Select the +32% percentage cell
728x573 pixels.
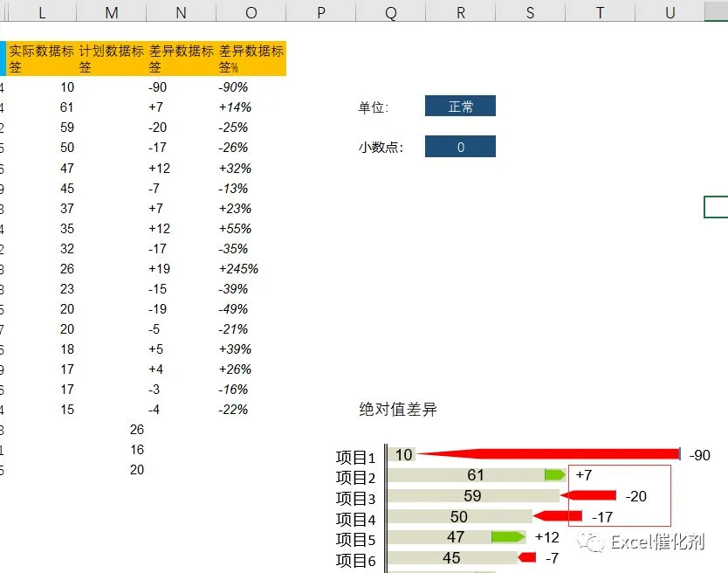tap(251, 169)
